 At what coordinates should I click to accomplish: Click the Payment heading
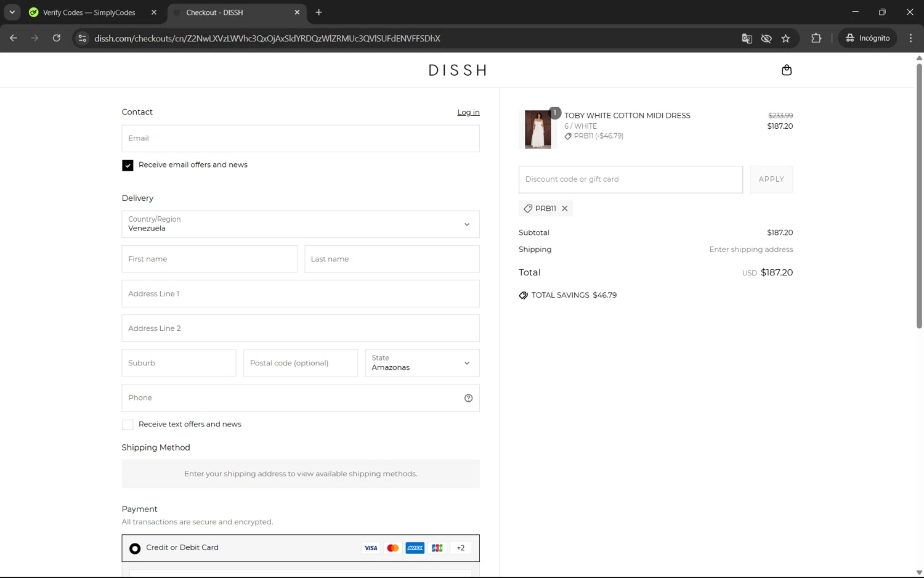[140, 509]
